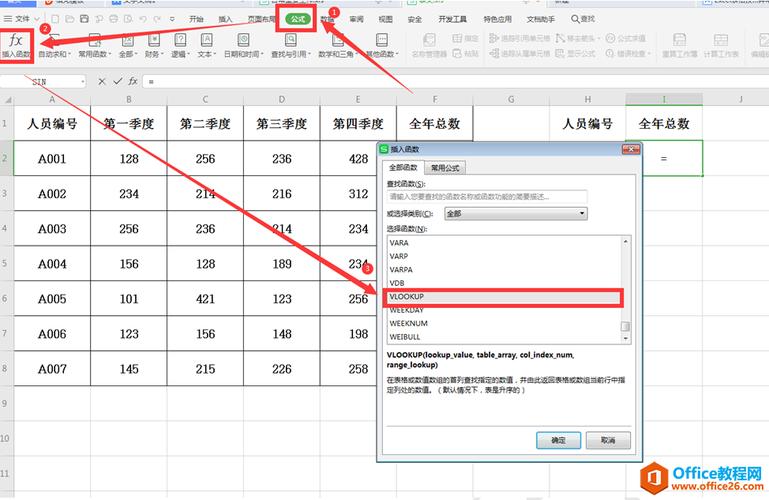The image size is (769, 500).
Task: Click the Calculate Sheet (计算工作表) icon
Action: tap(720, 40)
